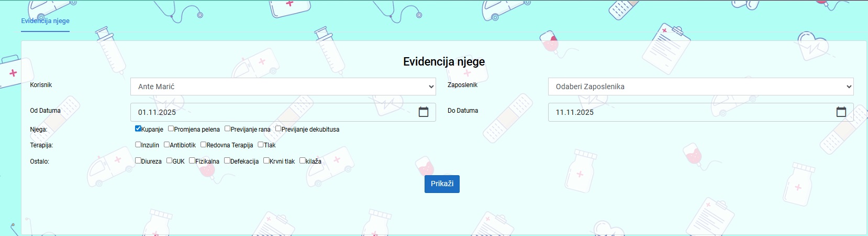The width and height of the screenshot is (868, 236).
Task: Click the Od Datuma label
Action: pos(45,111)
